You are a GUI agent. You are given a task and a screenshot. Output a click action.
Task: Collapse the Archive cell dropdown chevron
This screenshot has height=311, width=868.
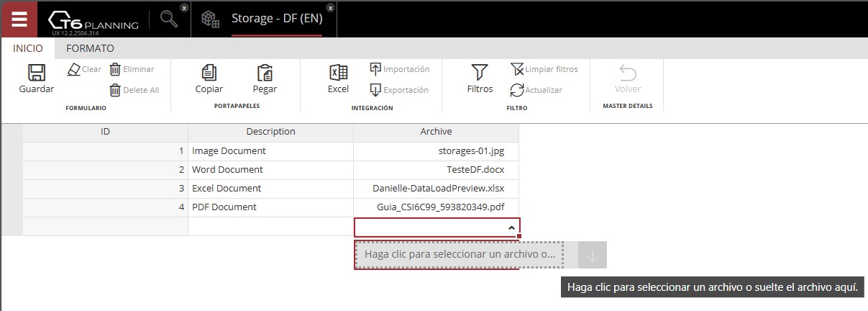pos(511,227)
